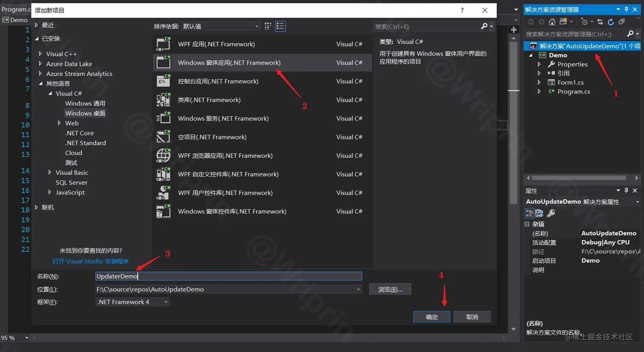Open the 位置 path dropdown arrow
The width and height of the screenshot is (644, 352).
point(359,289)
